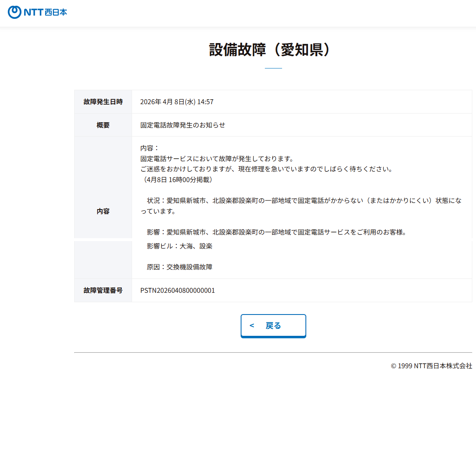Click the 影響 affected customers line
Image resolution: width=476 pixels, height=465 pixels.
(276, 232)
